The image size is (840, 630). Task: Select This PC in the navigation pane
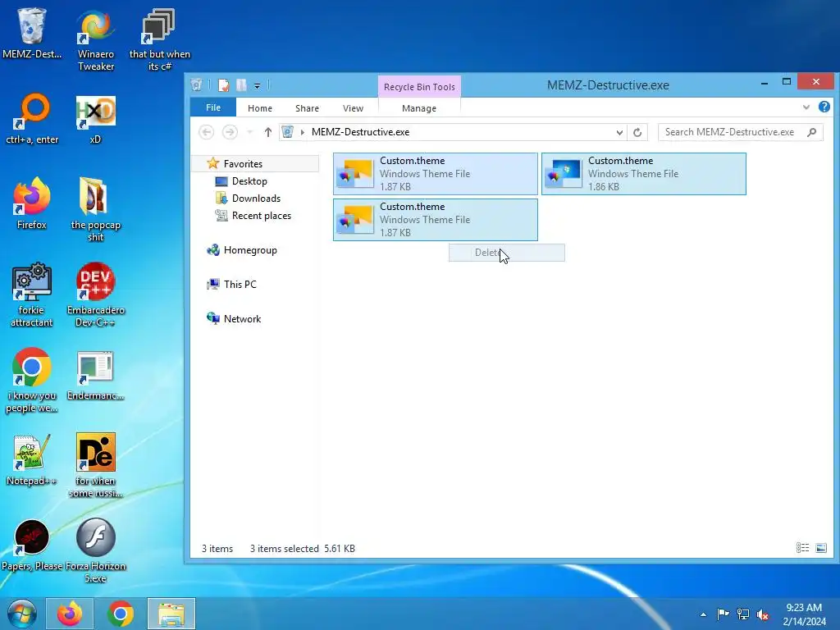tap(240, 285)
